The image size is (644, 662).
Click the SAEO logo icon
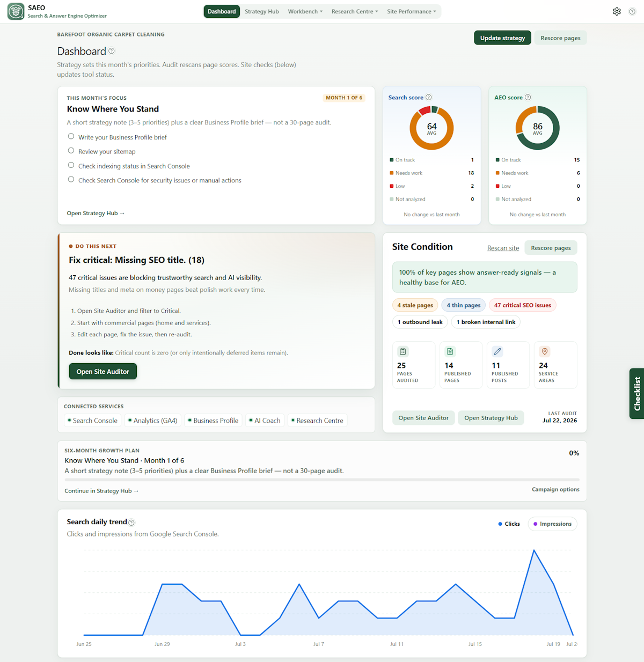[16, 11]
